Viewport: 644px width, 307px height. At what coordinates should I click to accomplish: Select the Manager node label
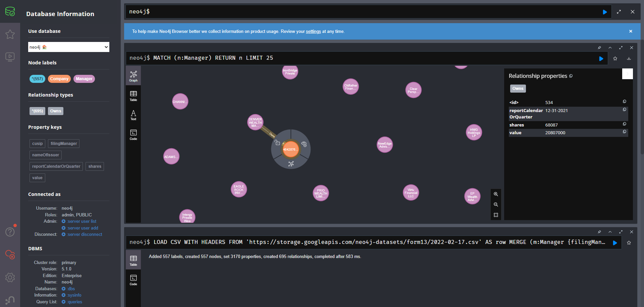(84, 79)
